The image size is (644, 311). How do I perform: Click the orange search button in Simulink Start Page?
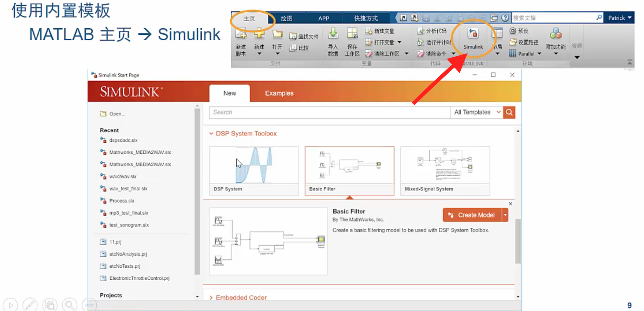point(509,112)
